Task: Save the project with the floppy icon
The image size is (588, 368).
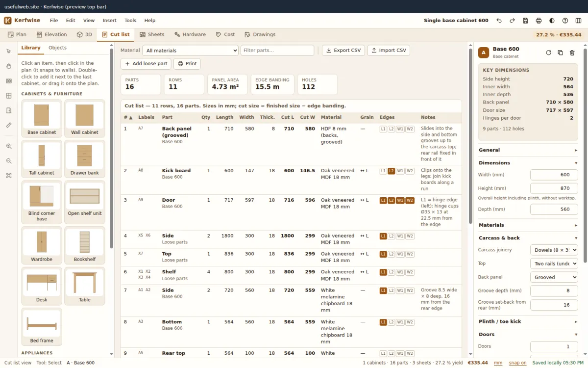Action: (525, 21)
